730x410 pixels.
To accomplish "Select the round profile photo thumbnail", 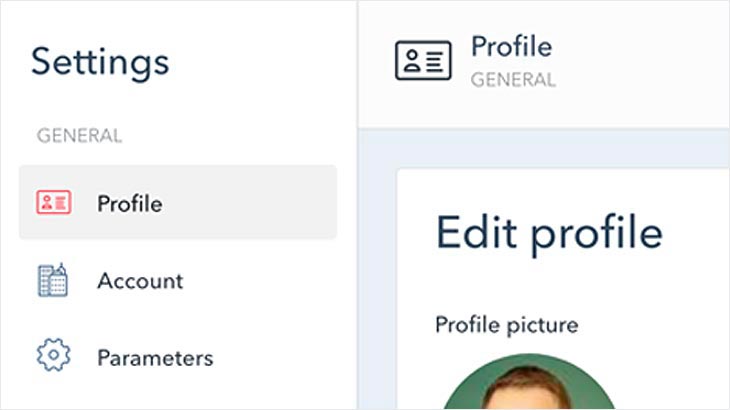I will (x=528, y=382).
